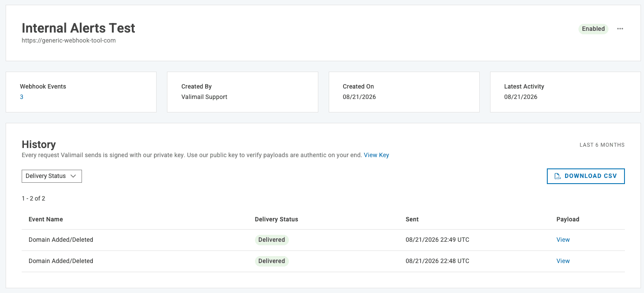
Task: Click the Created On card label
Action: coord(358,86)
